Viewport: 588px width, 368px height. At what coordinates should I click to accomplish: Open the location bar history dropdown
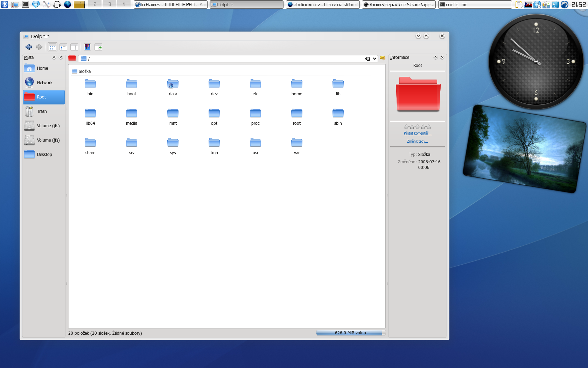(x=374, y=59)
